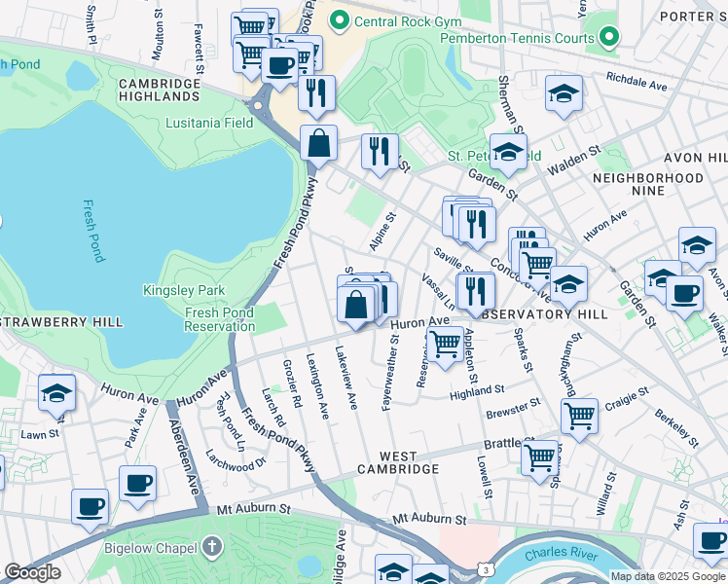This screenshot has width=728, height=584.
Task: Select the Fresh Pond Reservation label
Action: 220,319
